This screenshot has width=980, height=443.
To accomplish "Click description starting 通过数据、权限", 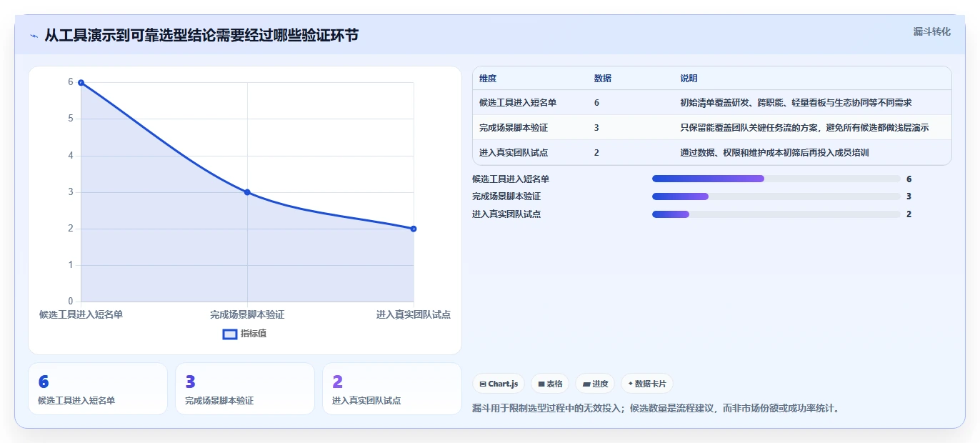I will 774,152.
